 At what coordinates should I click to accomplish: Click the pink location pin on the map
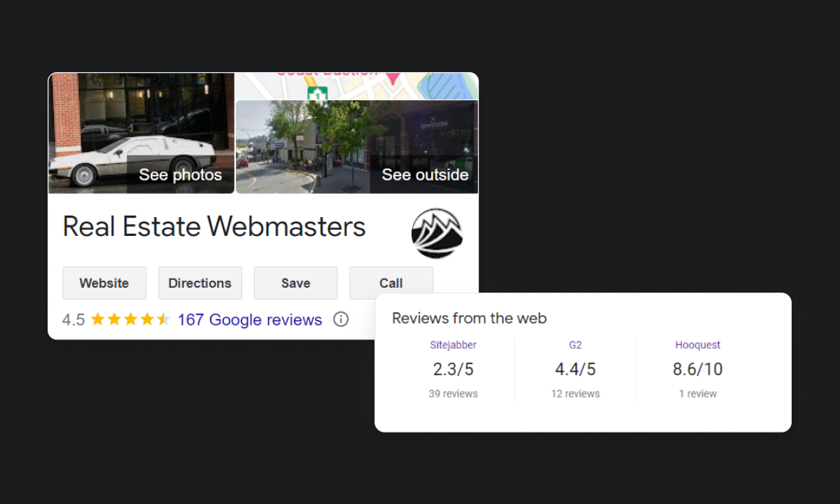[x=391, y=76]
